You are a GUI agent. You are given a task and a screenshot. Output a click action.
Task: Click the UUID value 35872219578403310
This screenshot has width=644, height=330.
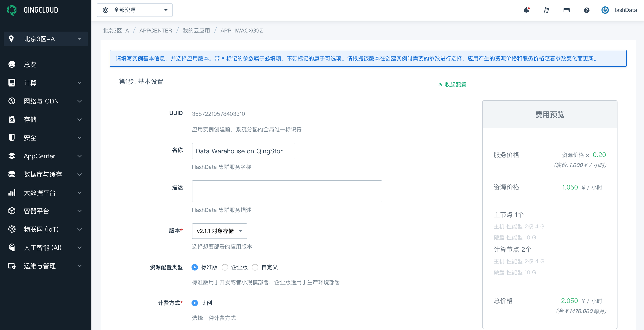tap(218, 114)
